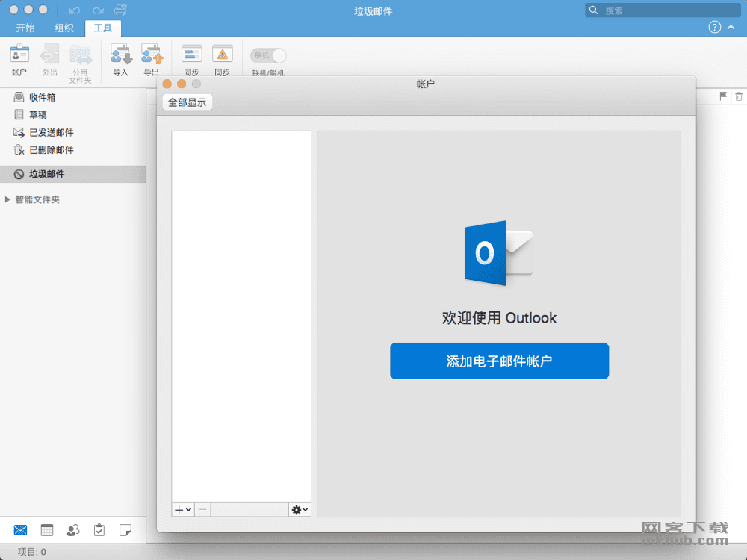
Task: Switch to People contacts view icon
Action: click(x=73, y=530)
